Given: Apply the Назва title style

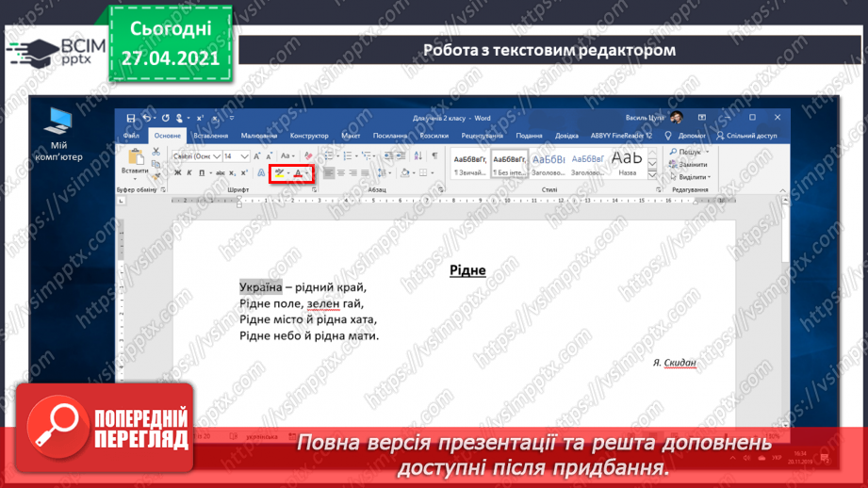Looking at the screenshot, I should pos(627,164).
